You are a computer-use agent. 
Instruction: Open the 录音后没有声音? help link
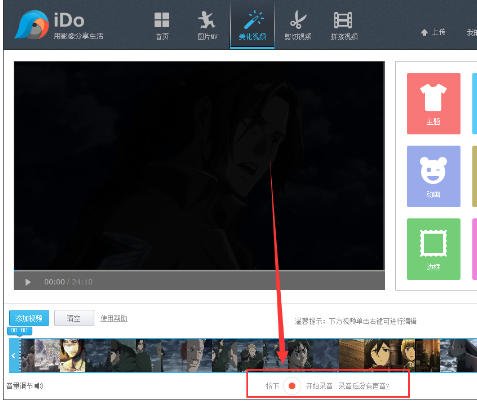pyautogui.click(x=364, y=386)
